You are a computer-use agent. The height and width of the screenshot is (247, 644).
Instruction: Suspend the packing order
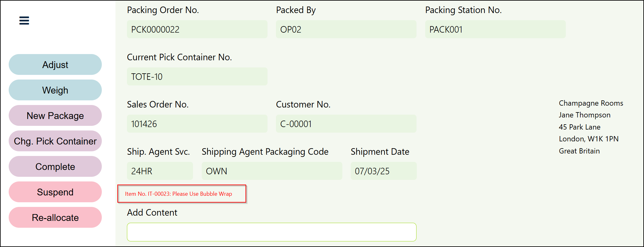tap(55, 192)
